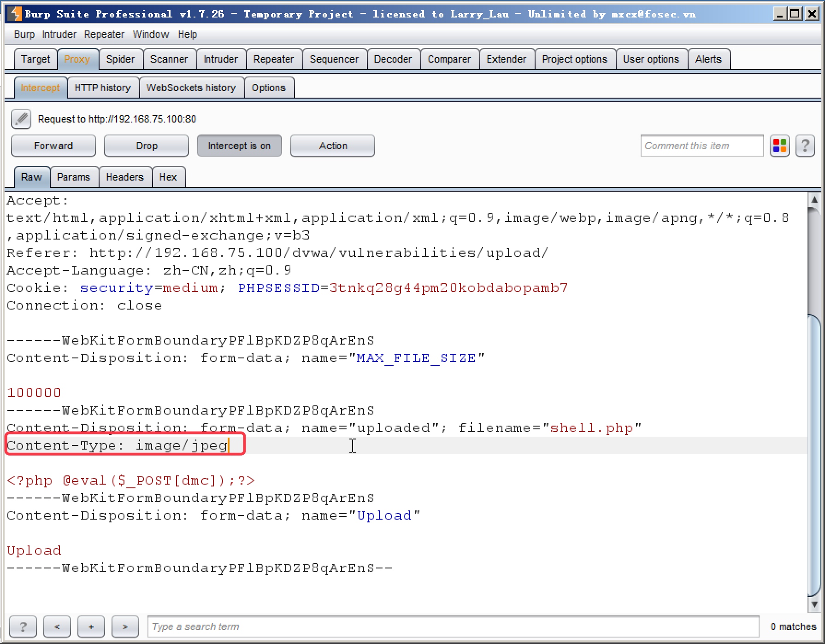
Task: Drop the intercepted request
Action: 147,146
